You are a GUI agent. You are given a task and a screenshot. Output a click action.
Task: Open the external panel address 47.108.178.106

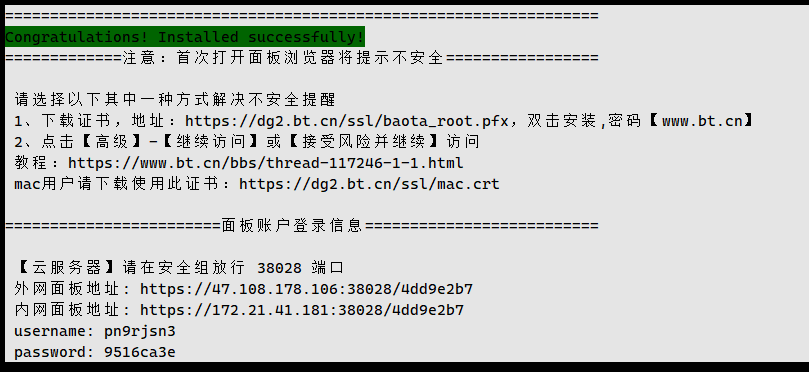coord(306,289)
